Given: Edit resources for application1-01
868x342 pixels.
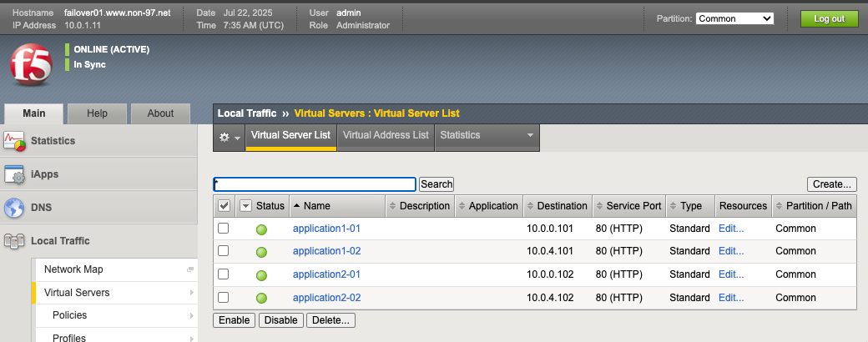Looking at the screenshot, I should click(x=731, y=229).
